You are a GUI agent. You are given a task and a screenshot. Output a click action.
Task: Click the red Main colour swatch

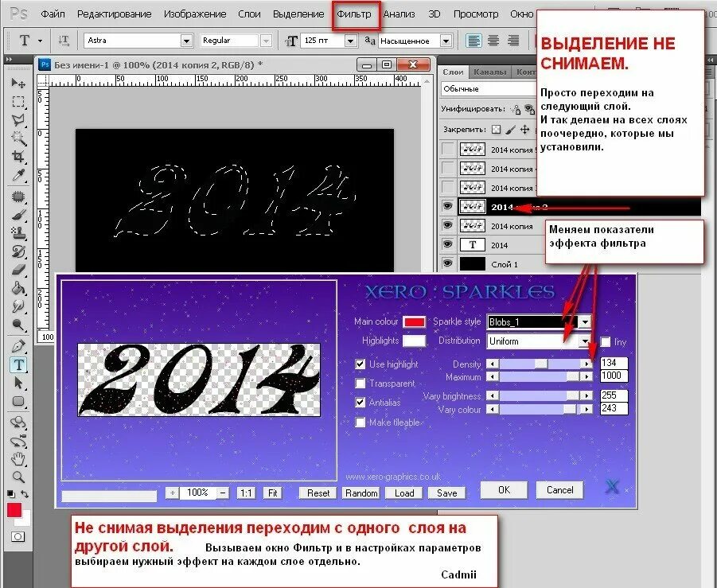tap(415, 322)
